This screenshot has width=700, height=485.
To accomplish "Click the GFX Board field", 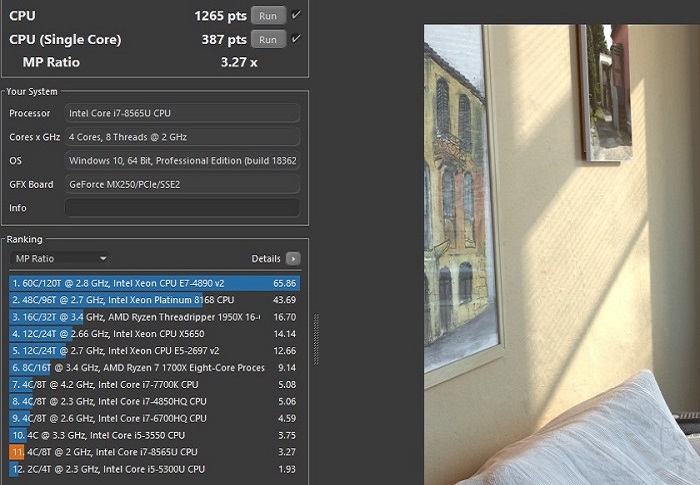I will (182, 184).
